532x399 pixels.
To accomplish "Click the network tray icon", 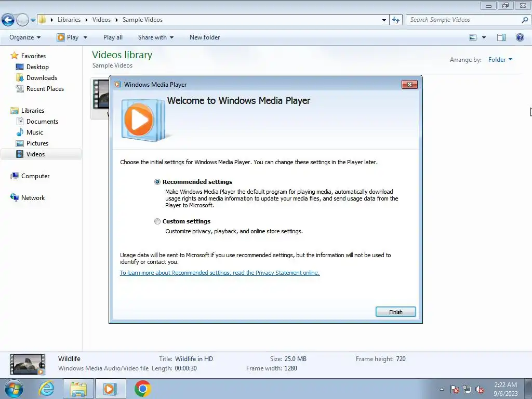I will coord(467,390).
